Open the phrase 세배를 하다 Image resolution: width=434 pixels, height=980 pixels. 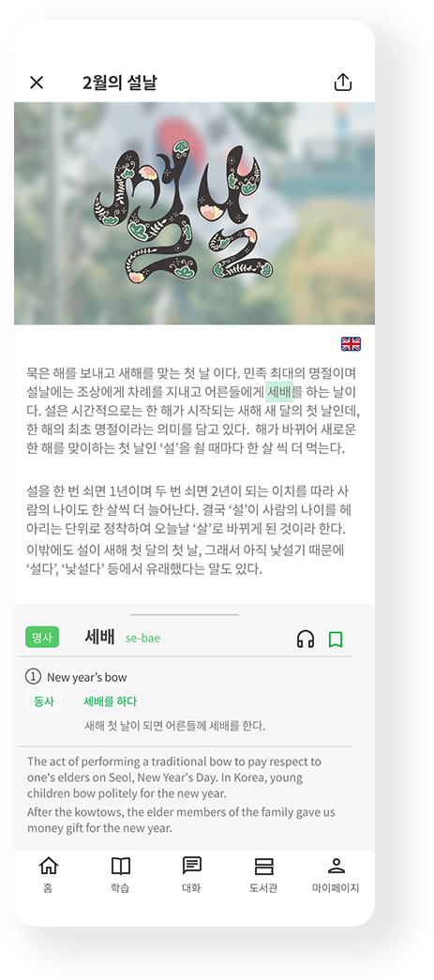[x=110, y=701]
